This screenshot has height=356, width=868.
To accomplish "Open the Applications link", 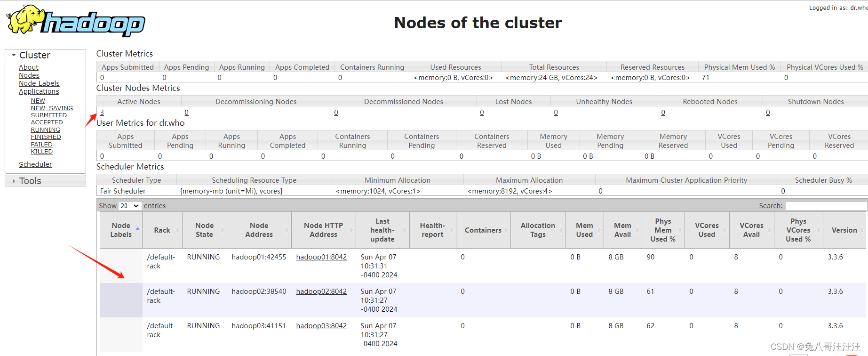I will pos(39,91).
